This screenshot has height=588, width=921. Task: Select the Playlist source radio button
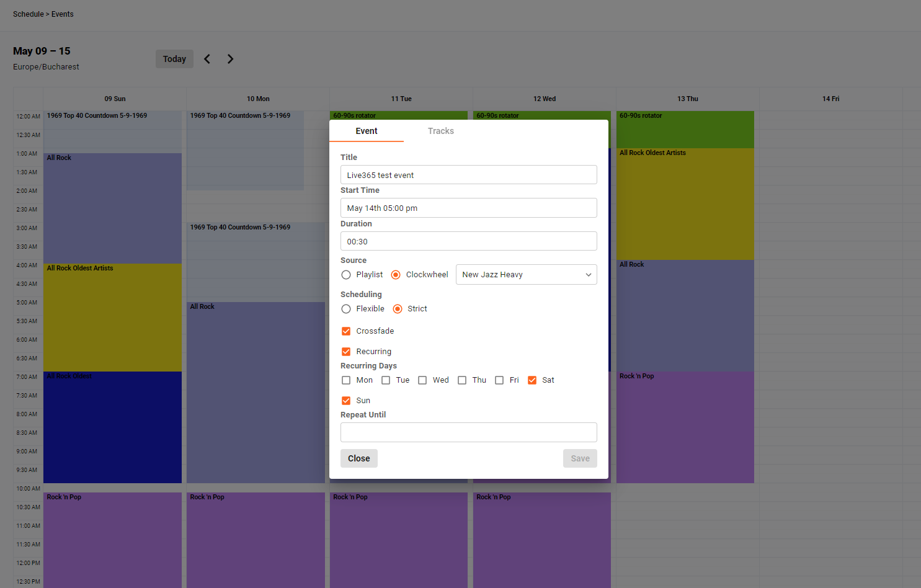pyautogui.click(x=346, y=274)
